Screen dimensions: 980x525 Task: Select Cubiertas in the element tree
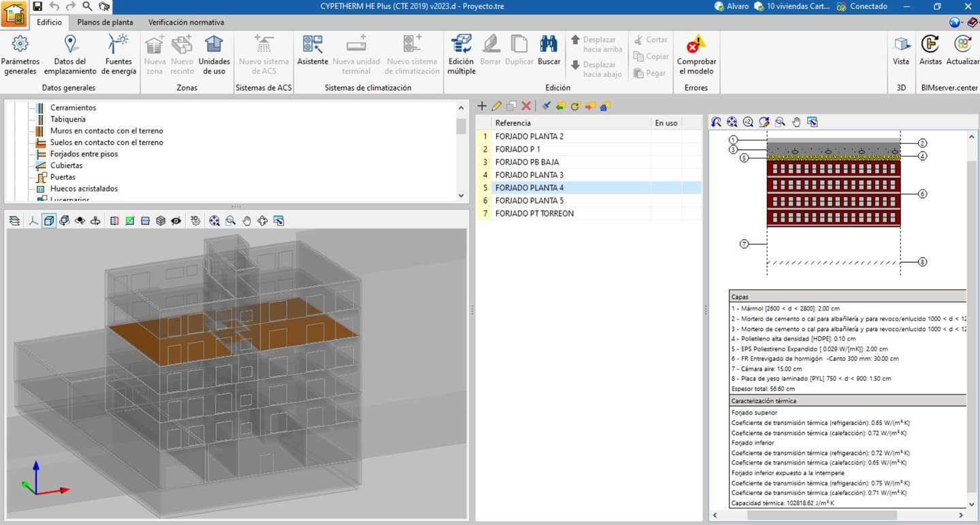66,165
